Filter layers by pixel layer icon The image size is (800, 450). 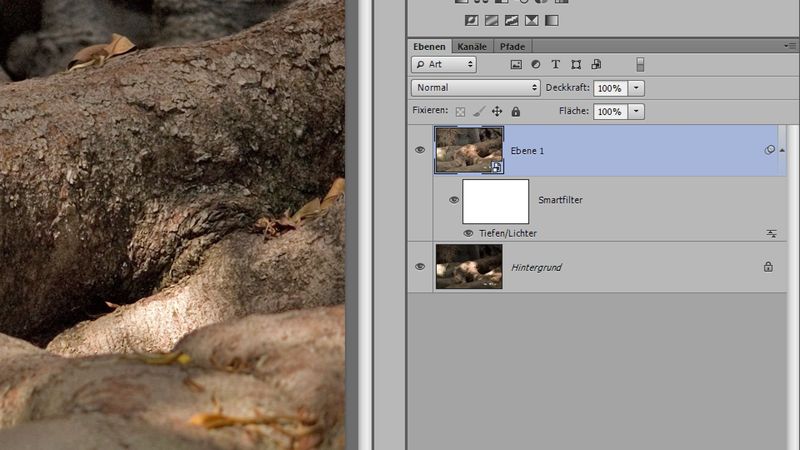[517, 64]
